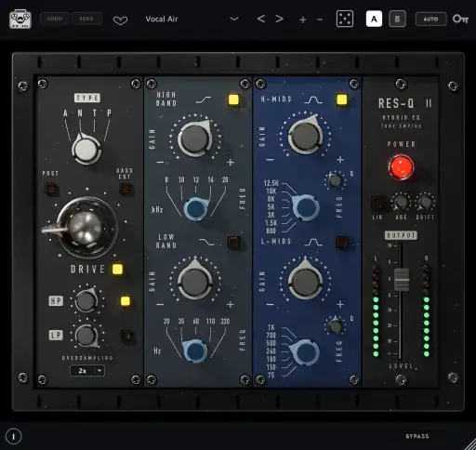Click the H-MIDS frequency knob
Viewport: 476px width, 450px height.
click(x=306, y=207)
